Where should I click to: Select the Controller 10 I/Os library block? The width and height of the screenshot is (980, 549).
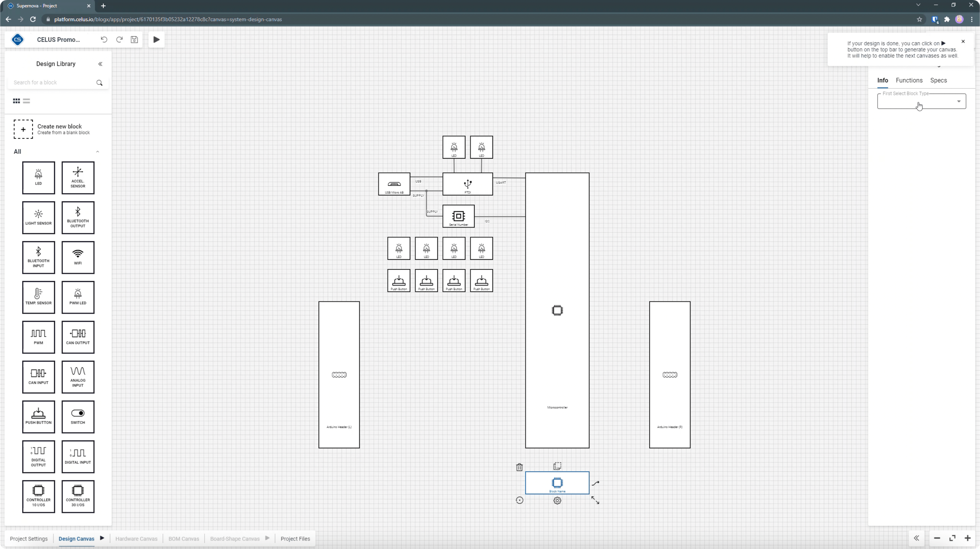[x=38, y=497]
